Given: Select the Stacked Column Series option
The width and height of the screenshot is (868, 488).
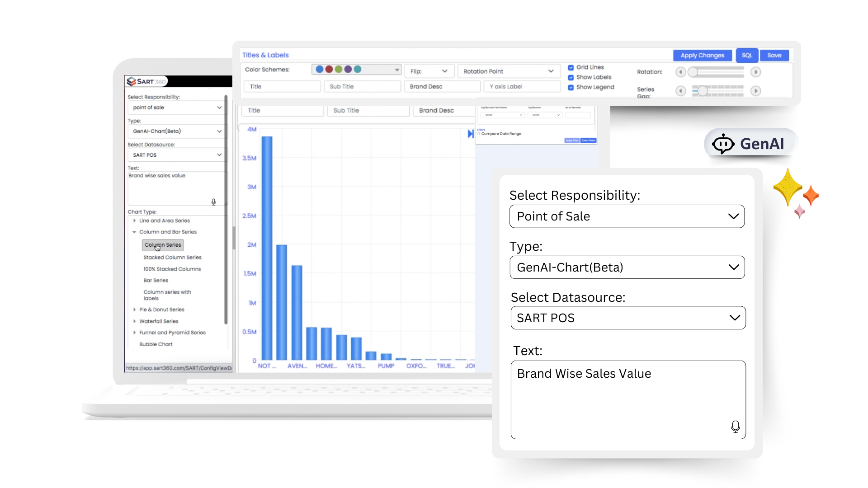Looking at the screenshot, I should pyautogui.click(x=172, y=258).
